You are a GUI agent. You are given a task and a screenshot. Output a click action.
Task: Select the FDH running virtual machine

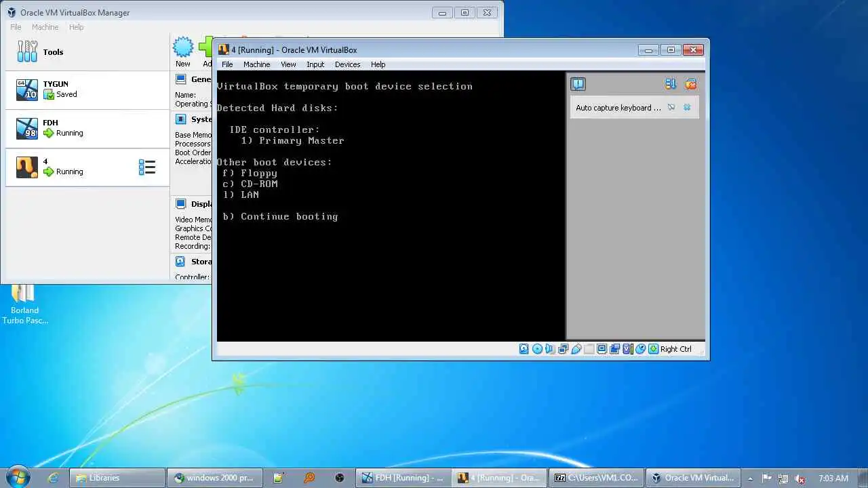click(87, 128)
